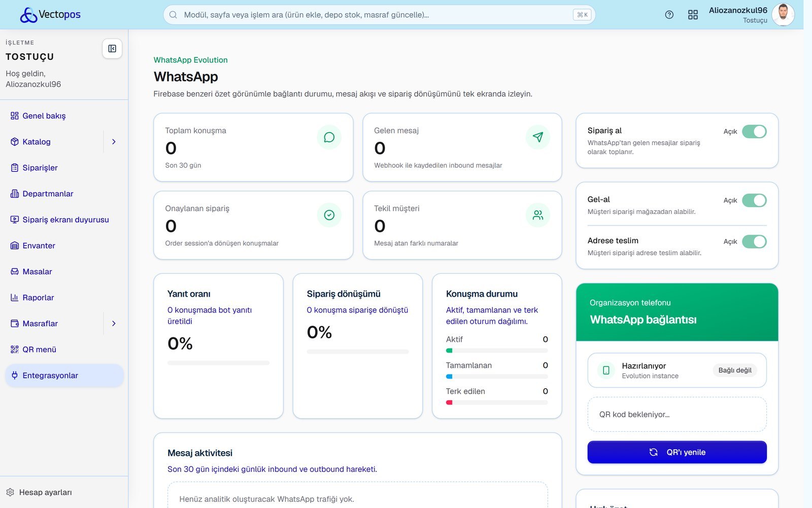Click the phone icon beside Hazırlanıyor
The height and width of the screenshot is (508, 812).
pyautogui.click(x=606, y=370)
